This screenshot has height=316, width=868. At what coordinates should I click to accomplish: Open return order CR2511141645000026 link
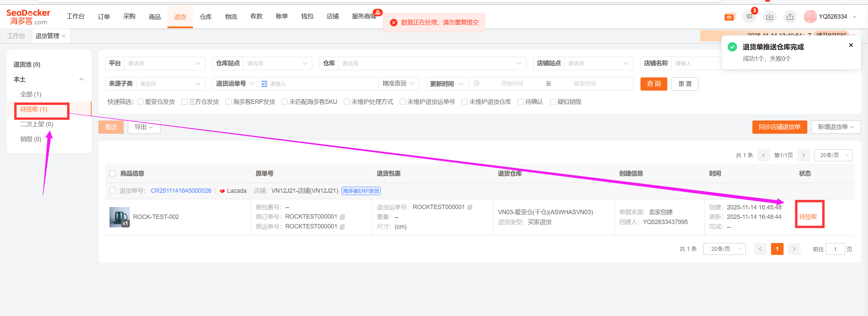coord(181,191)
